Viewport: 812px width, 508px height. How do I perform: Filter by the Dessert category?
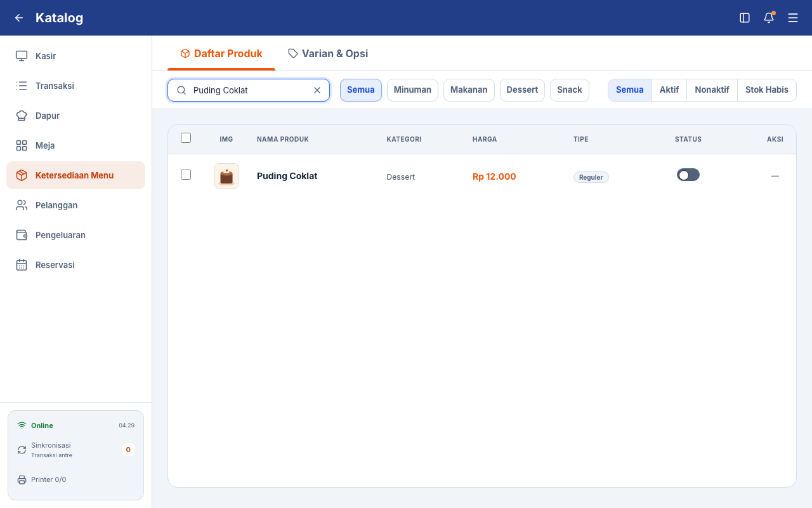[x=522, y=90]
